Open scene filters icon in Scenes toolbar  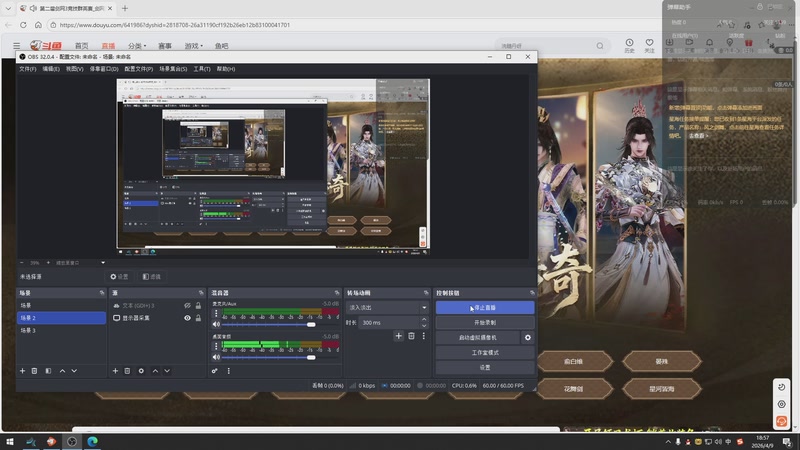click(x=48, y=371)
